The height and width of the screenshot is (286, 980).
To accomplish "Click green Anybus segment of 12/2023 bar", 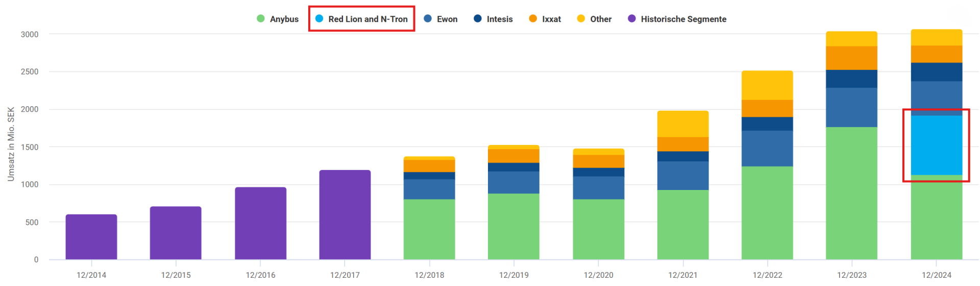I will pyautogui.click(x=851, y=193).
